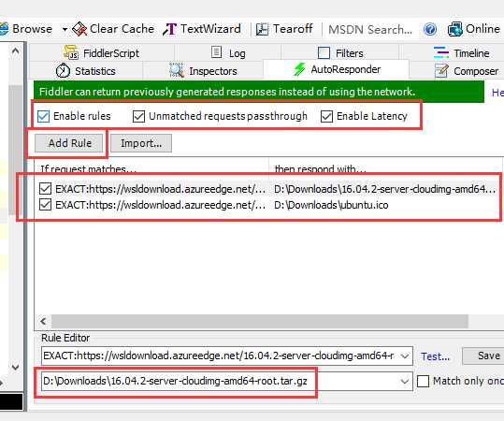Click the rules list horizontal scrollbar
This screenshot has width=504, height=421.
pyautogui.click(x=260, y=321)
